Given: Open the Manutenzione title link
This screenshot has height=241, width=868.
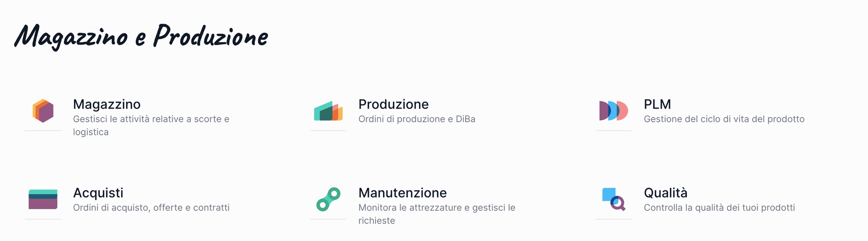Looking at the screenshot, I should 402,193.
